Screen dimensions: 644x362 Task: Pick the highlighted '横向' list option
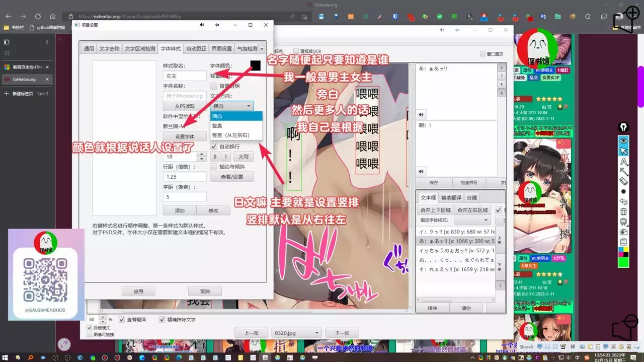tap(236, 116)
